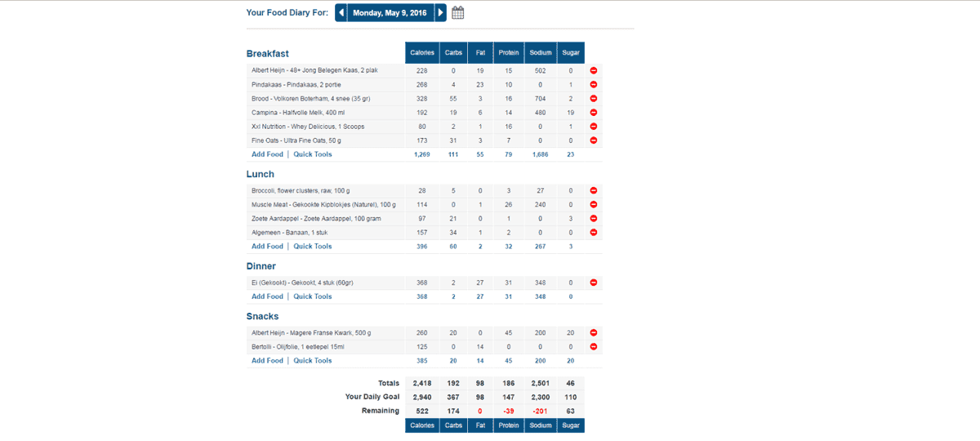Delete Broccoli flower clusters from lunch
Screen dimensions: 980x441
coord(594,190)
